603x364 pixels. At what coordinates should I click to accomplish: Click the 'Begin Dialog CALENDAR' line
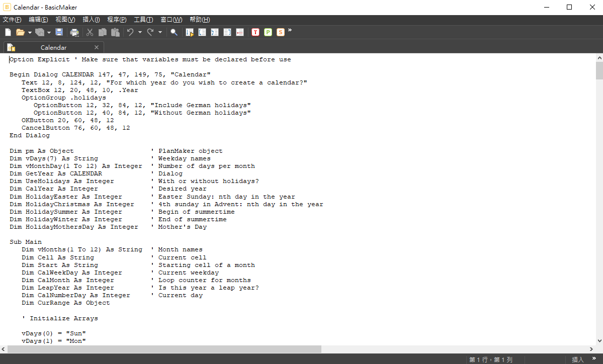click(110, 74)
